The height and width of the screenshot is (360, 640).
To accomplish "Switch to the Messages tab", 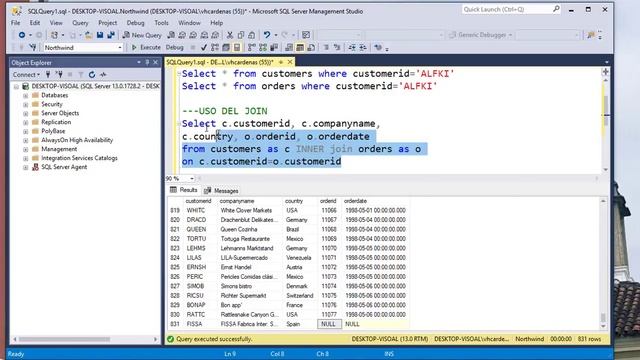I will click(222, 191).
